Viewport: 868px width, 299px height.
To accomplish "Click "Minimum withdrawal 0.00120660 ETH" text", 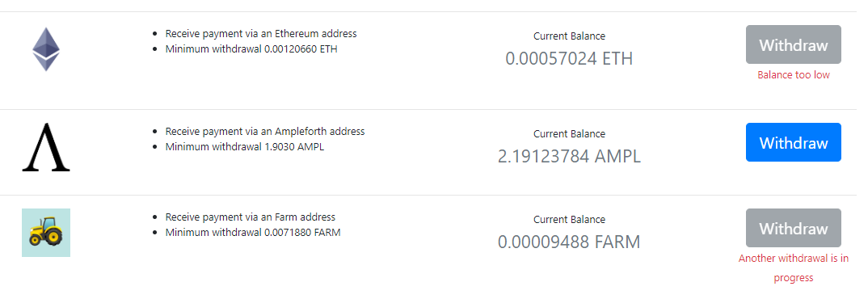I will [x=251, y=48].
